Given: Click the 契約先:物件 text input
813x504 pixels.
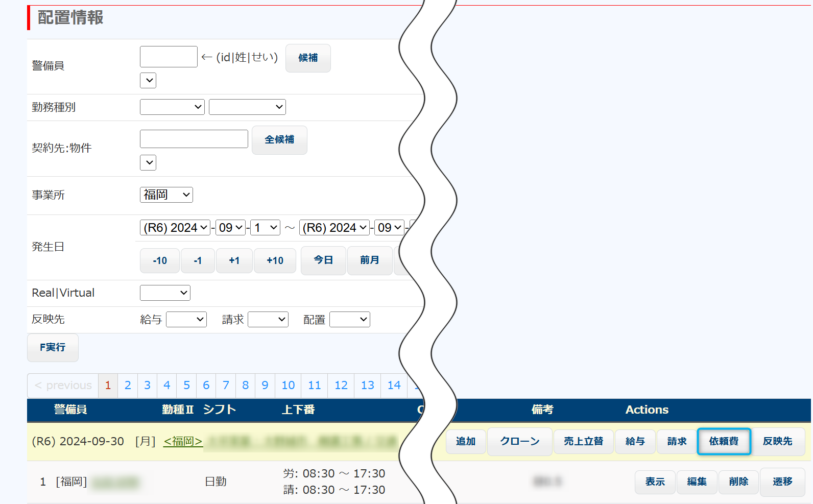Looking at the screenshot, I should click(194, 139).
